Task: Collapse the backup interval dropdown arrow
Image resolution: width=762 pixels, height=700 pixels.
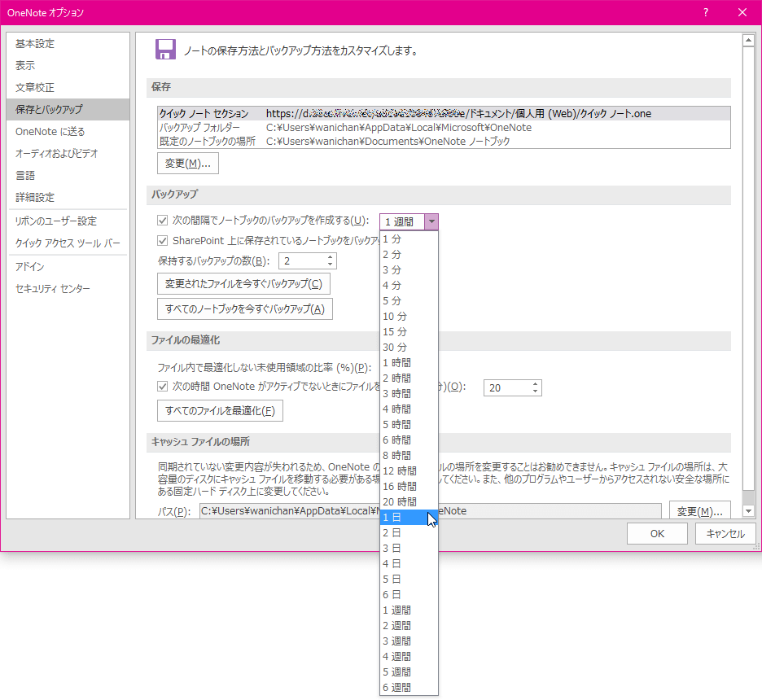Action: click(431, 221)
